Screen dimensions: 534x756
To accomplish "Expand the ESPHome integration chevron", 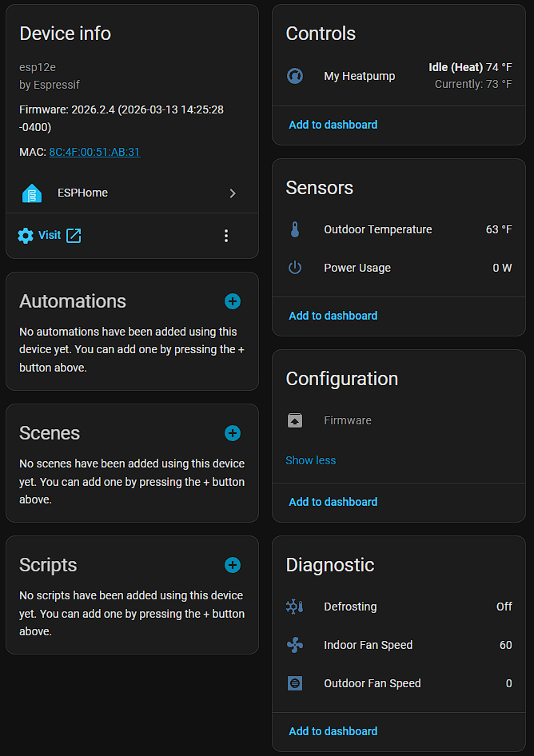I will [233, 193].
